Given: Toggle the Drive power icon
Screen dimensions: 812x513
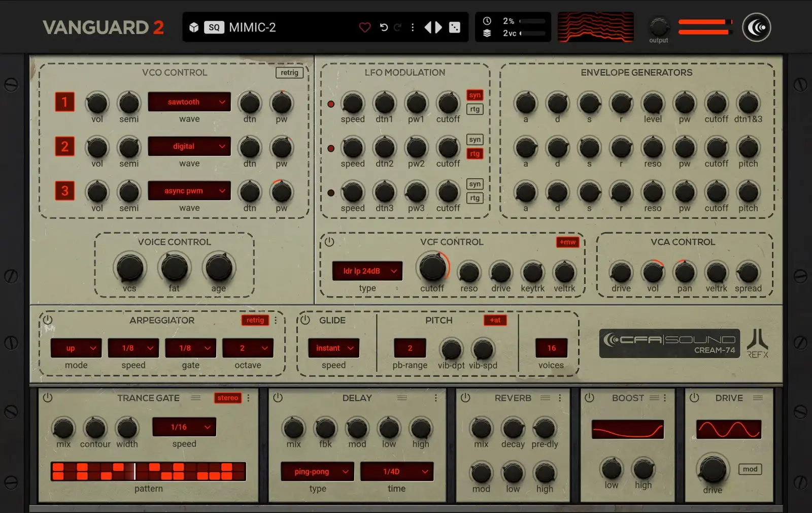Looking at the screenshot, I should pyautogui.click(x=694, y=398).
